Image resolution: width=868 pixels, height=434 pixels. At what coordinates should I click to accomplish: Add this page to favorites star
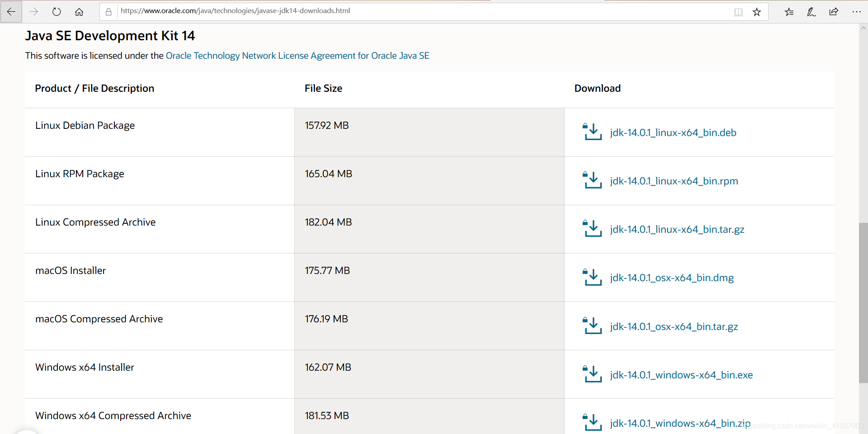757,12
